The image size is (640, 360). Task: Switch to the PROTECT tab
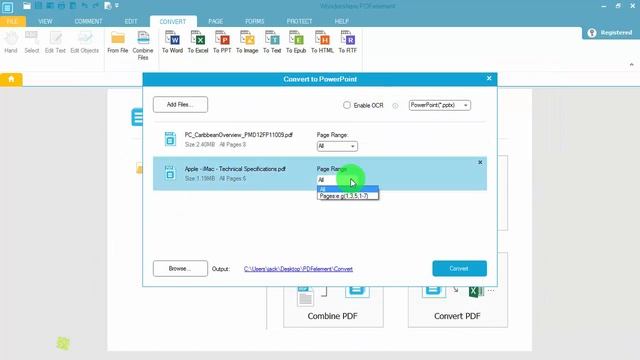299,21
